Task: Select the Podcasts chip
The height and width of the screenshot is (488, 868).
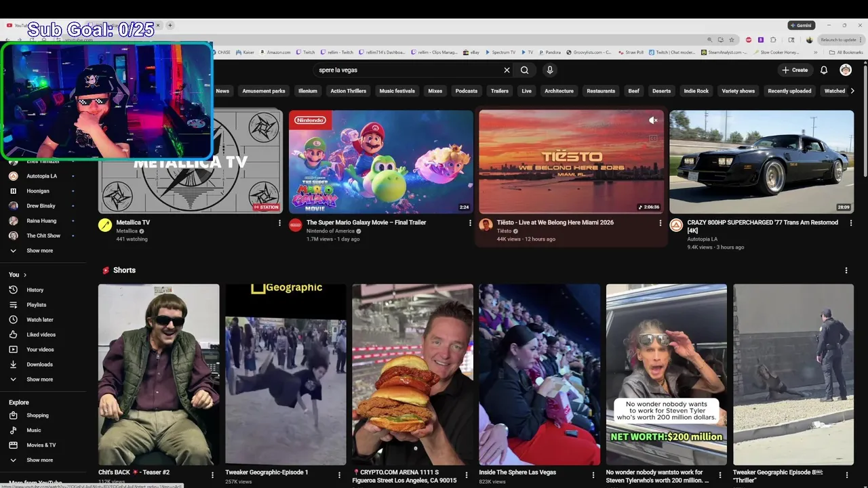Action: (467, 91)
